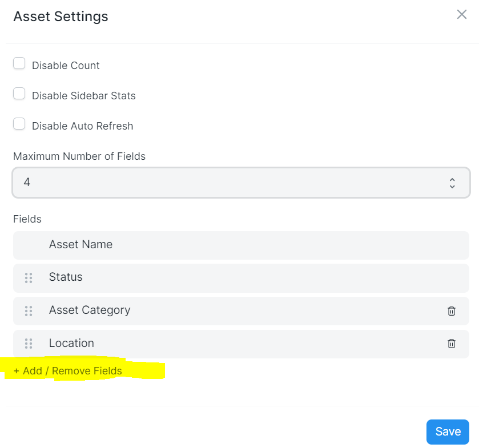
Task: Click the drag handle next to Location
Action: [29, 344]
